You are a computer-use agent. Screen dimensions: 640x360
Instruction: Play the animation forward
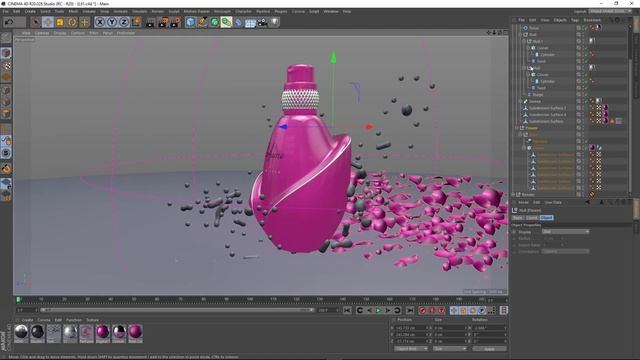(378, 311)
